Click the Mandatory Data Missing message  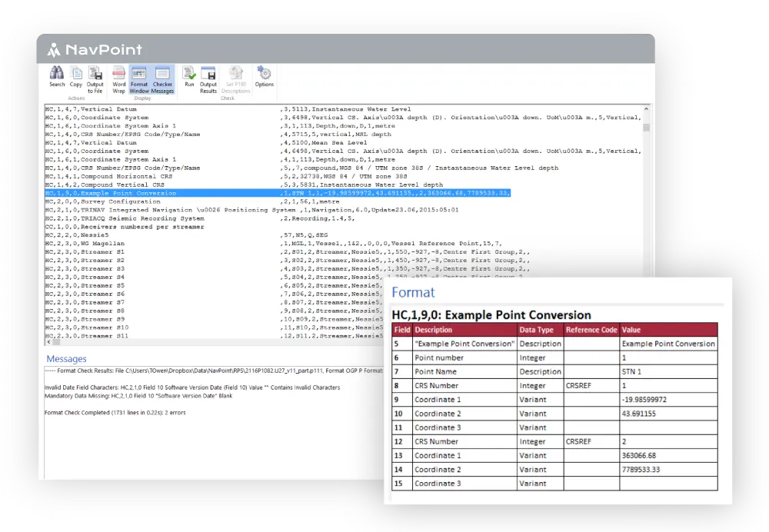click(138, 396)
